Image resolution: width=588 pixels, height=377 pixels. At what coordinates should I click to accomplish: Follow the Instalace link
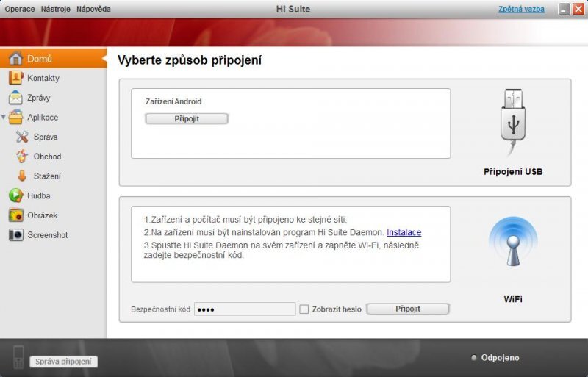404,232
